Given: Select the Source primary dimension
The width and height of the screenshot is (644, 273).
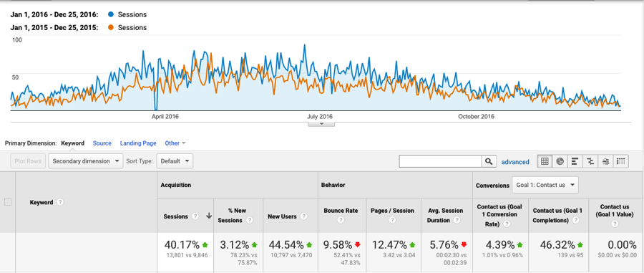Looking at the screenshot, I should [x=102, y=143].
